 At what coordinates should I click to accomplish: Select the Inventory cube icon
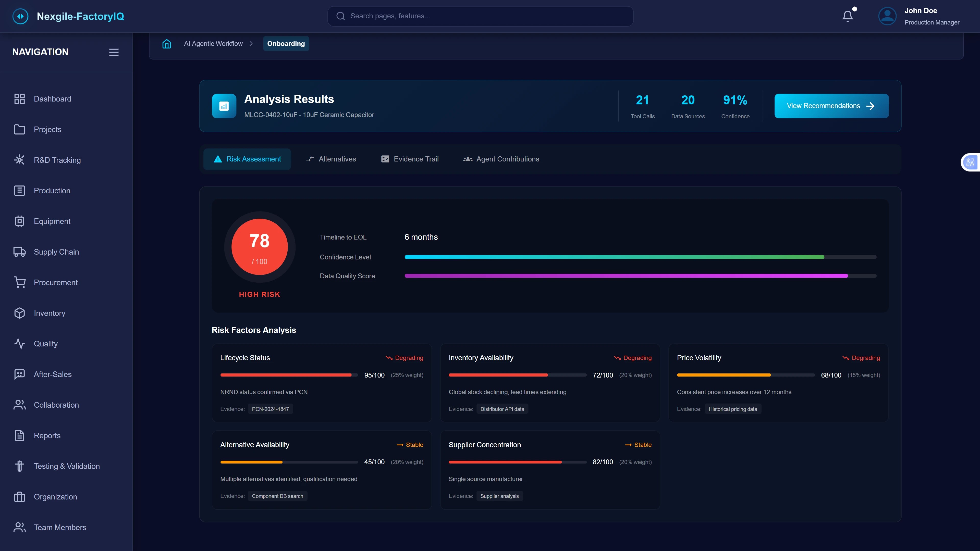[x=20, y=313]
